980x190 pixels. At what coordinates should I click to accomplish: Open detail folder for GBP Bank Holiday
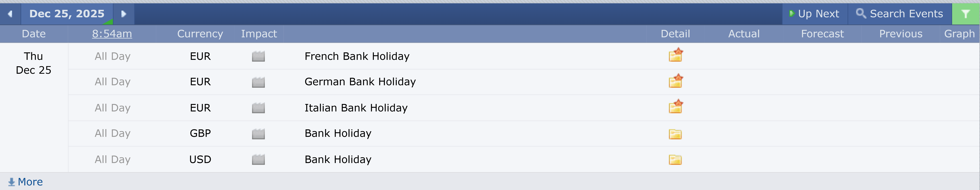(x=675, y=134)
